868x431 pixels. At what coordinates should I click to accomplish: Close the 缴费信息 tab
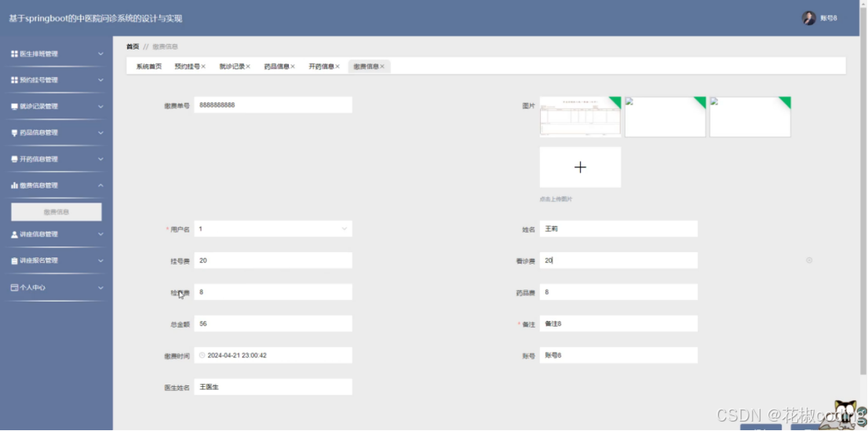[382, 67]
